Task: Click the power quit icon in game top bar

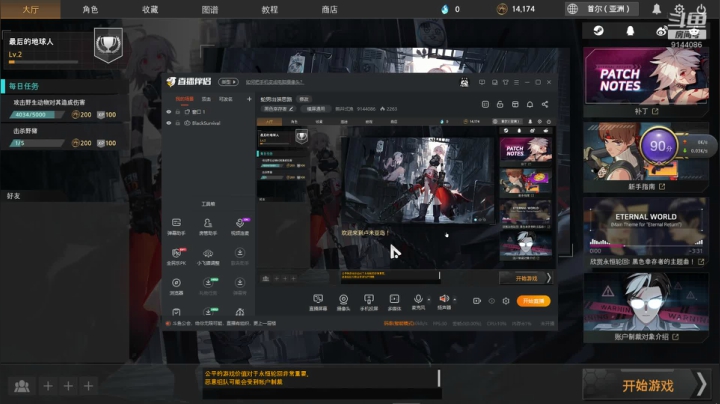Action: click(701, 9)
